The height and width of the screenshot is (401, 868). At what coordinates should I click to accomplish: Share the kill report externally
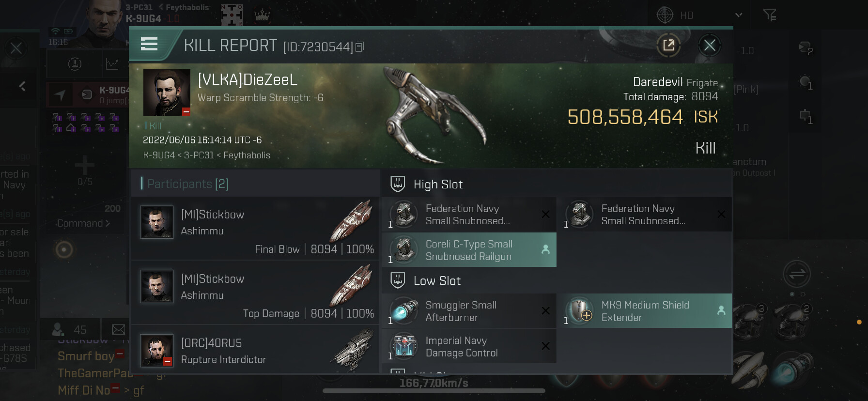coord(668,46)
